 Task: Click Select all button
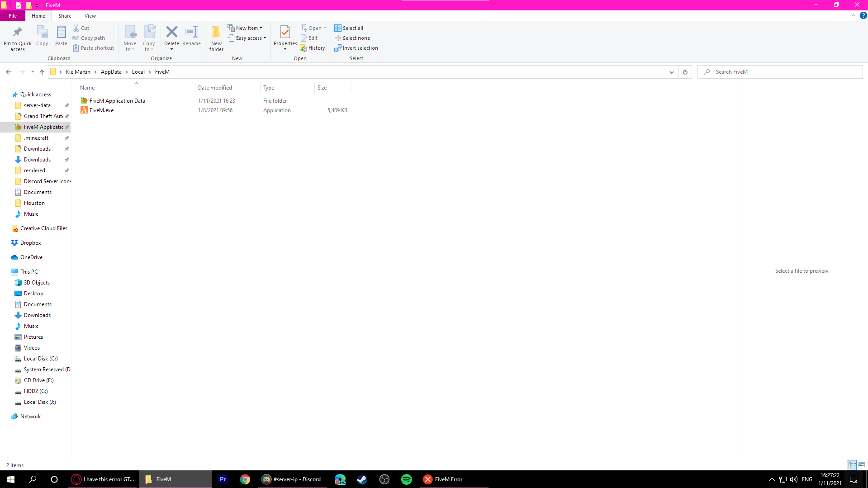(x=349, y=28)
